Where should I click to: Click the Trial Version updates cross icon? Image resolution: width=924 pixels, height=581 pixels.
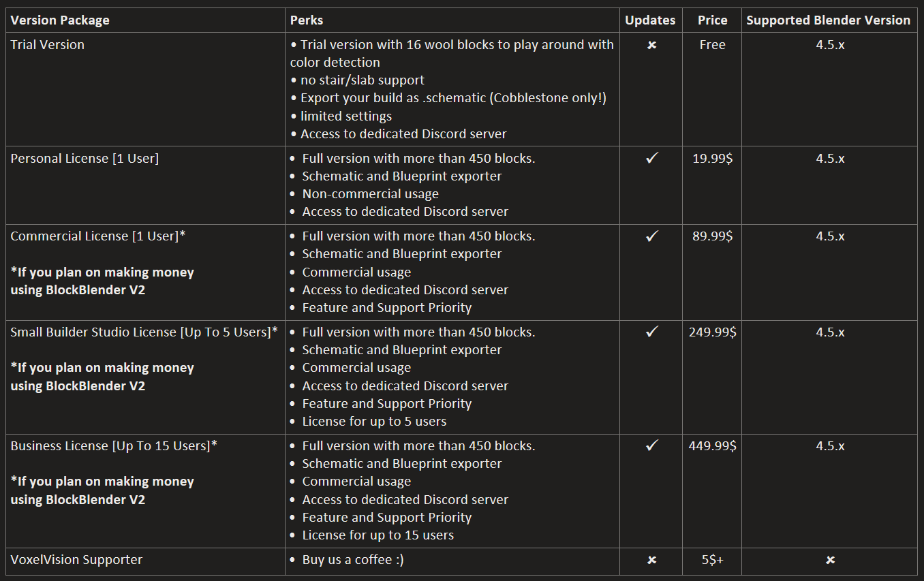pyautogui.click(x=651, y=45)
